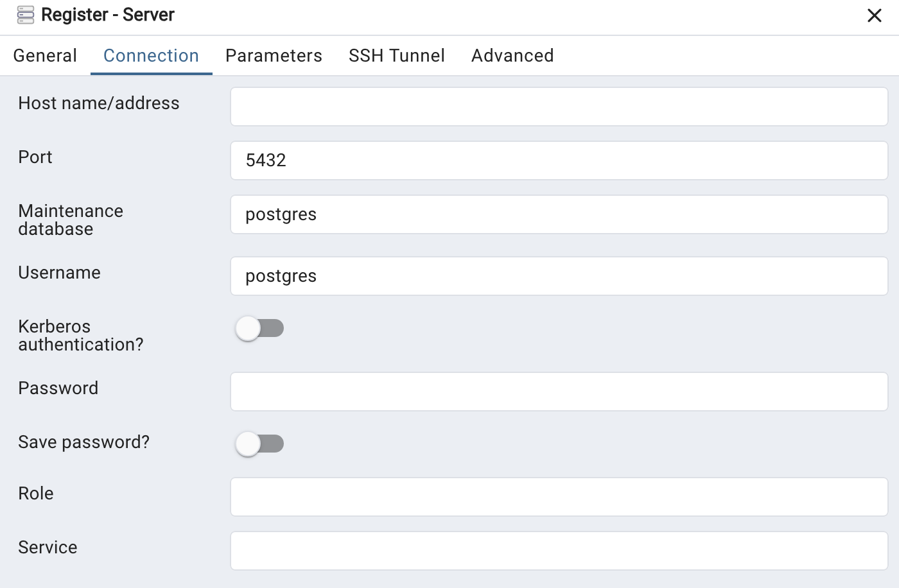
Task: Click the Role input field
Action: [x=559, y=497]
